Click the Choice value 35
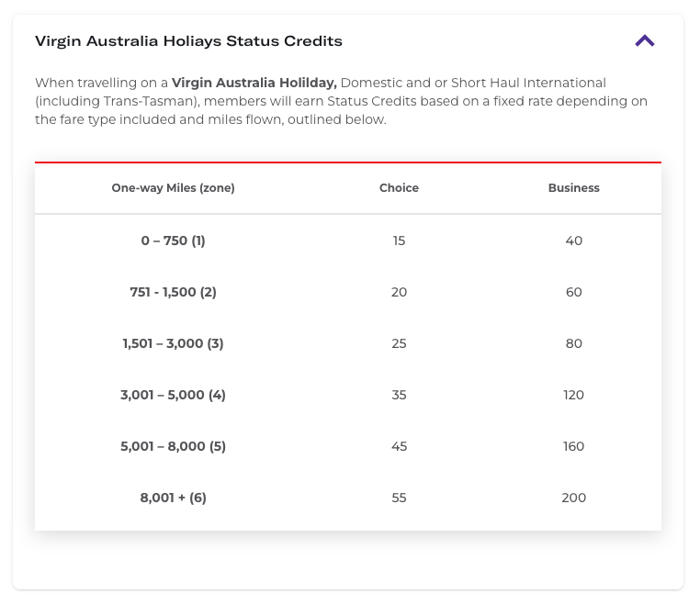The width and height of the screenshot is (700, 605). click(x=399, y=395)
